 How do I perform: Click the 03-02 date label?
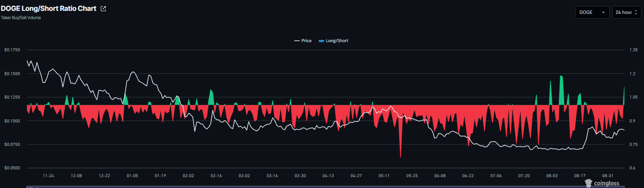point(244,176)
